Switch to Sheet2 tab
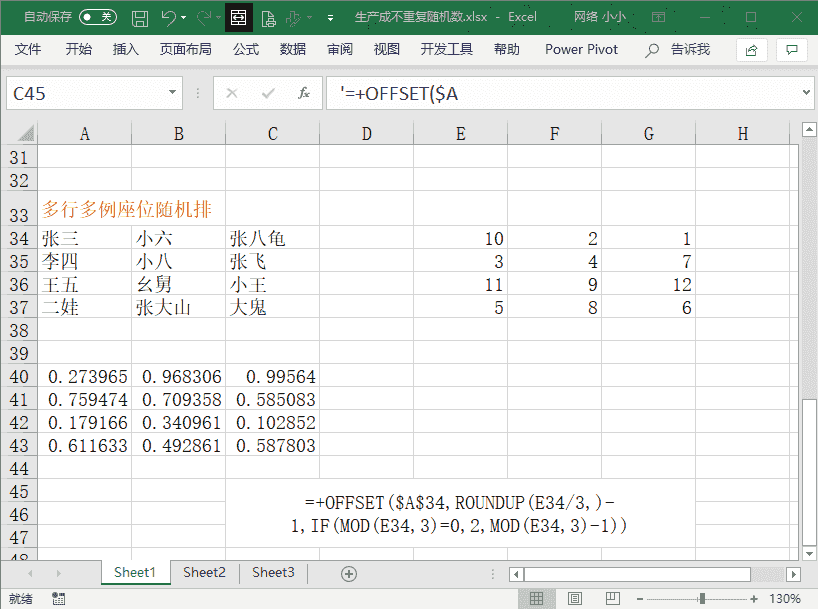 click(204, 572)
